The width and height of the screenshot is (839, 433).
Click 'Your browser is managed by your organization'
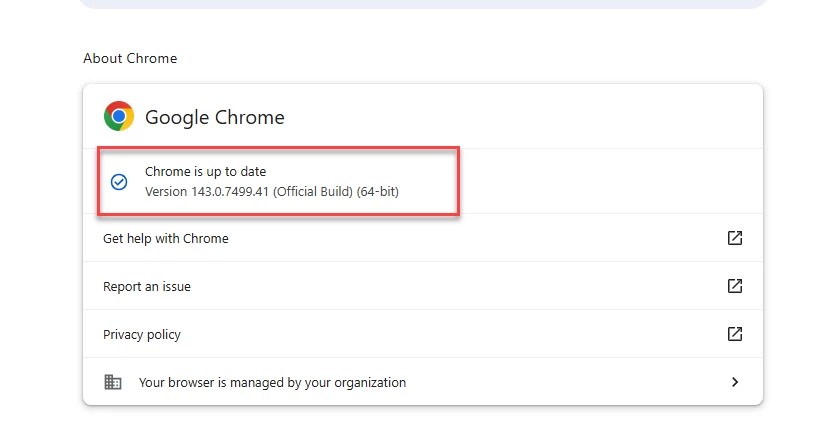[272, 382]
